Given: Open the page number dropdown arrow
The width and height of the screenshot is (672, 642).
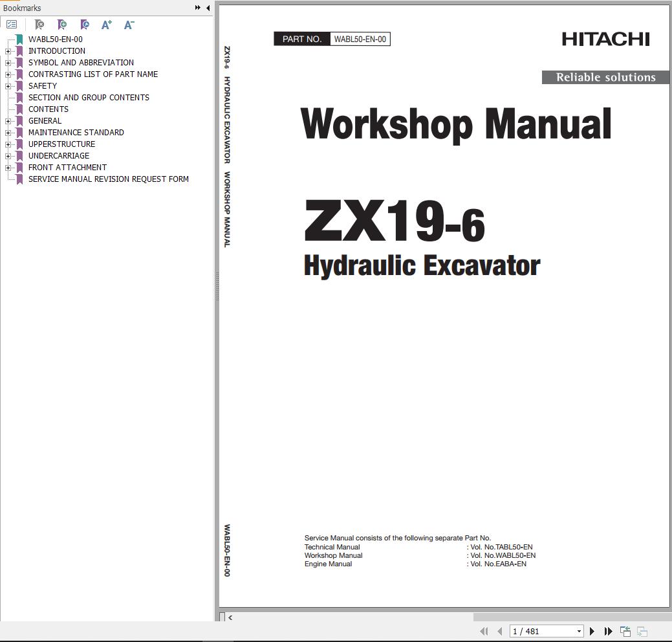Looking at the screenshot, I should click(579, 631).
